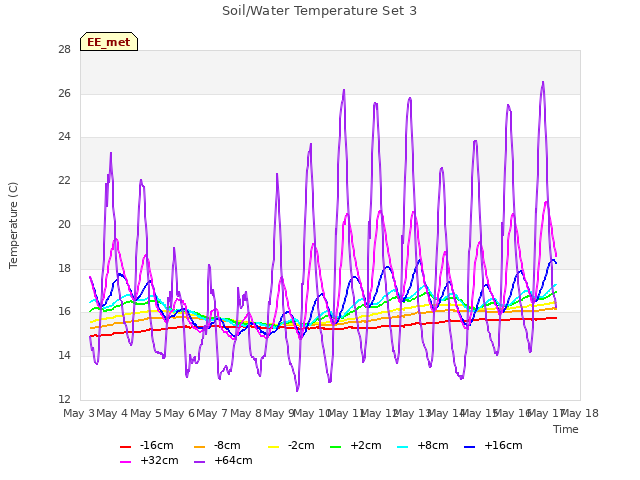Click the May 4 x-axis tick label
The width and height of the screenshot is (640, 480).
point(112,413)
